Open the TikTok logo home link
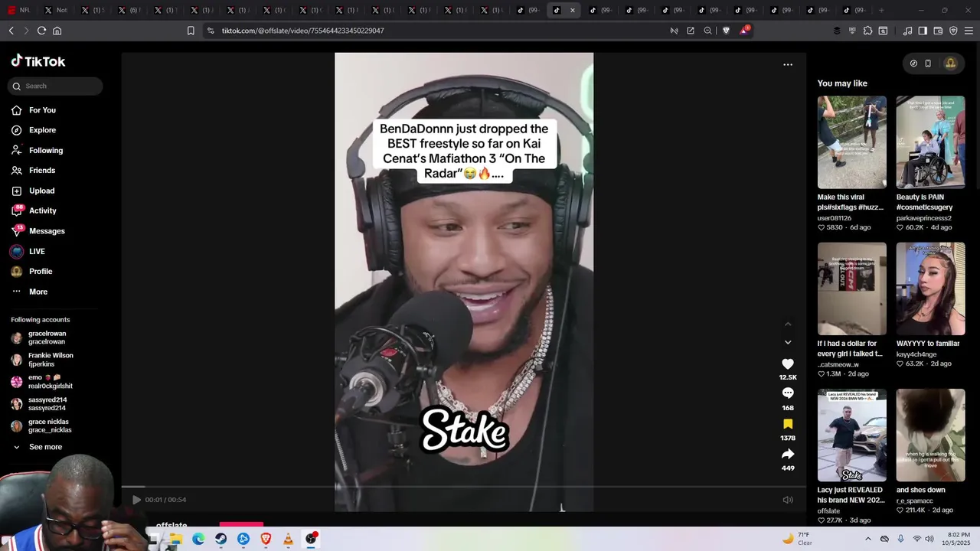Screen dimensions: 980x551 pos(38,61)
